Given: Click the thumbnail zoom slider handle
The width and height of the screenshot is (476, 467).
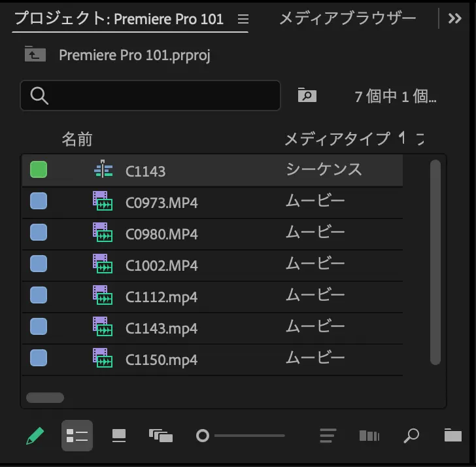Looking at the screenshot, I should coord(203,436).
